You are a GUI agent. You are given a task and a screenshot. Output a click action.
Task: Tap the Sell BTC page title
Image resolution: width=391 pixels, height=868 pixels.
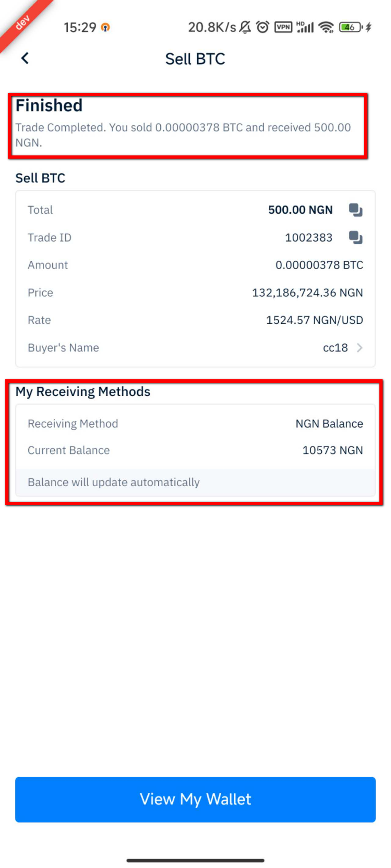195,59
